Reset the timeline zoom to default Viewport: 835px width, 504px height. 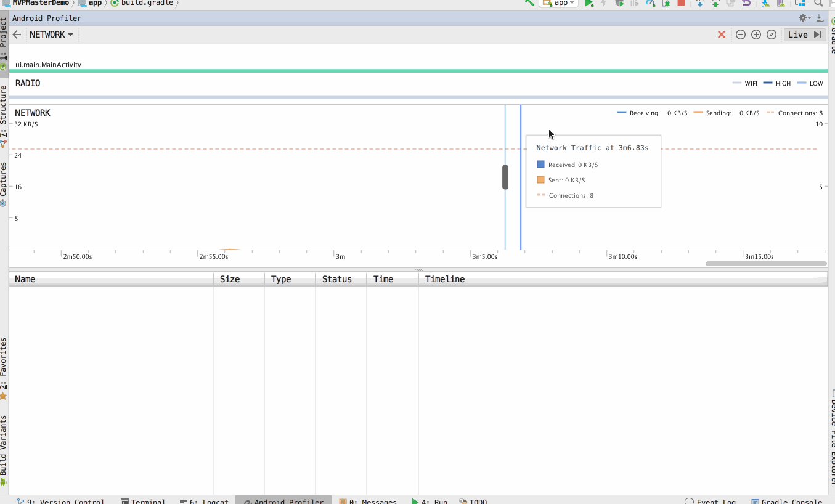coord(772,35)
